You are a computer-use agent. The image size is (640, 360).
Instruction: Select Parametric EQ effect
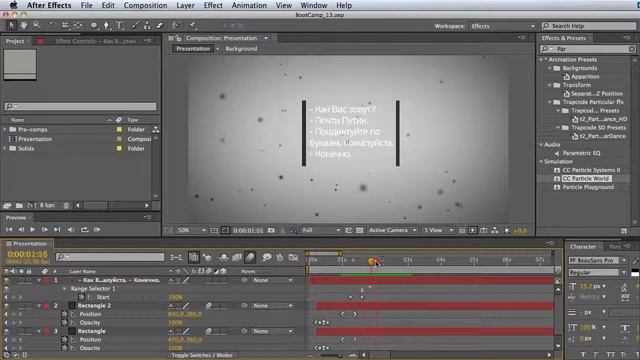click(581, 153)
